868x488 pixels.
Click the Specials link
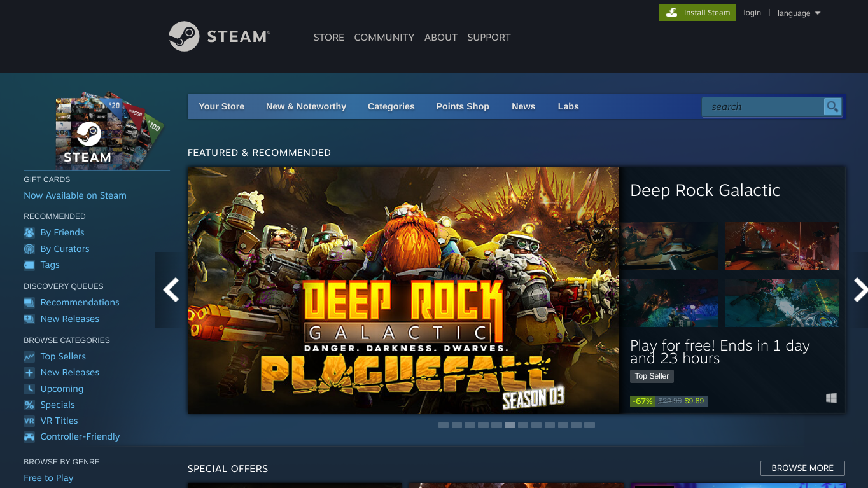point(58,405)
